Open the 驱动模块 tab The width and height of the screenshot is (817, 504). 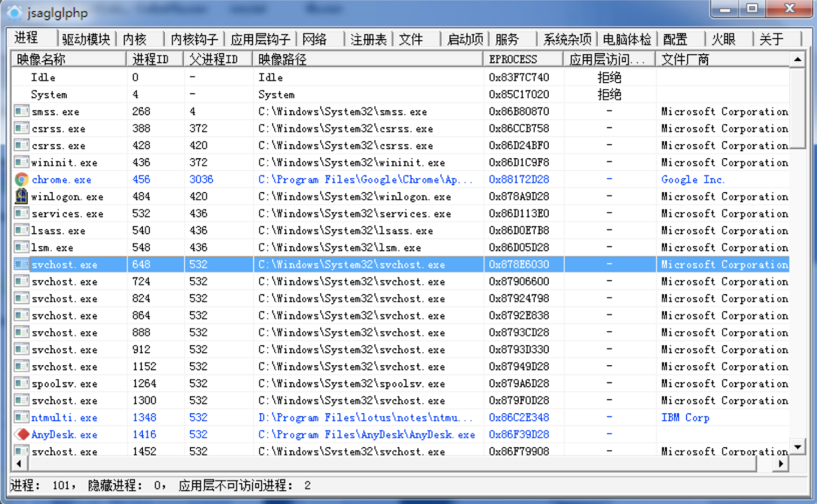pyautogui.click(x=86, y=39)
